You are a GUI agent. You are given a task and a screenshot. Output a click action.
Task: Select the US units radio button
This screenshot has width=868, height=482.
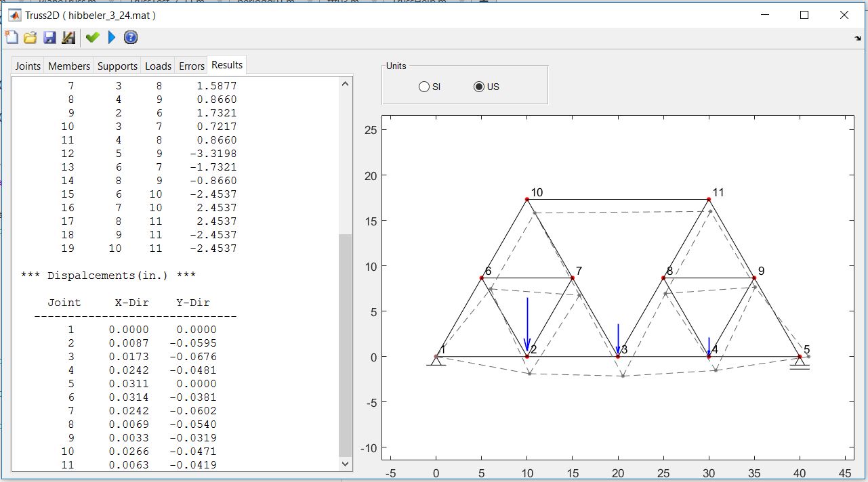(x=479, y=87)
